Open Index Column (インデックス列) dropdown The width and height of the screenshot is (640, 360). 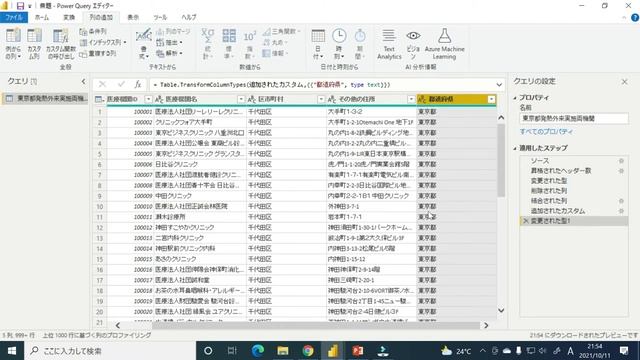pyautogui.click(x=125, y=42)
